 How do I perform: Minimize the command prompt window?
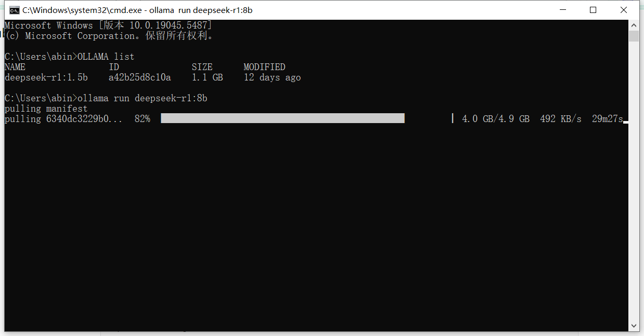pos(562,10)
